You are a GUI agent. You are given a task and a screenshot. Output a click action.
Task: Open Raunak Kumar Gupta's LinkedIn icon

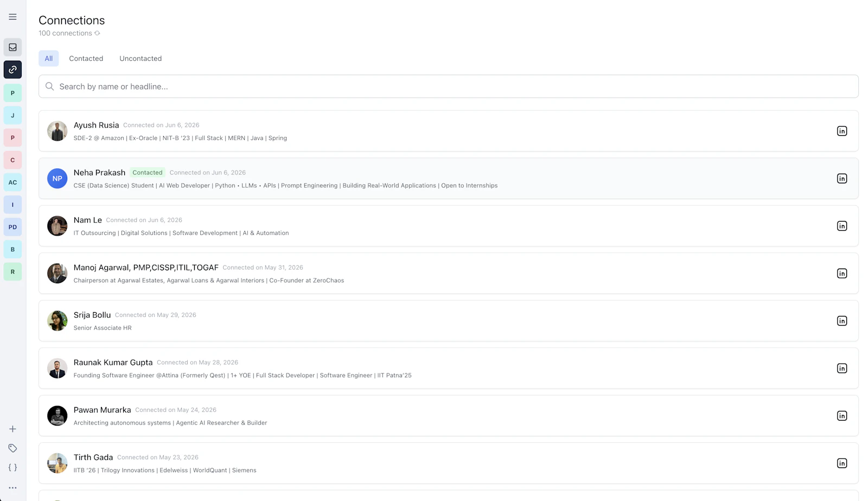[x=841, y=369]
